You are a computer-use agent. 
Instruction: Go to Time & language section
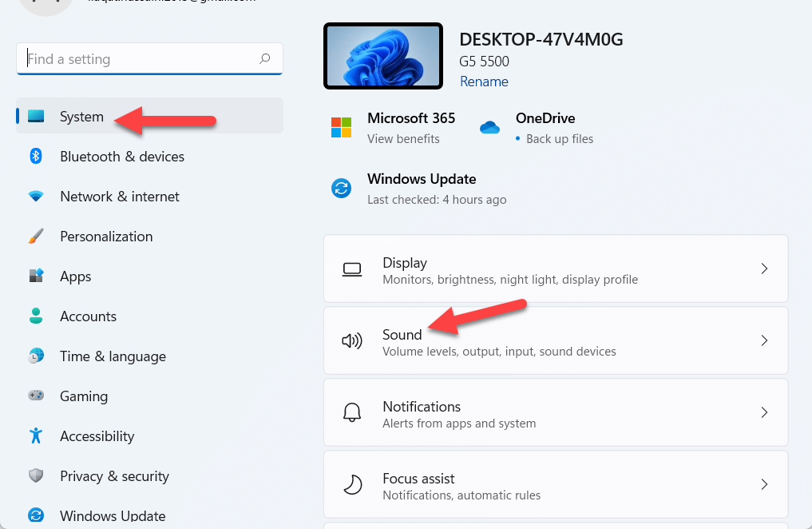coord(113,356)
